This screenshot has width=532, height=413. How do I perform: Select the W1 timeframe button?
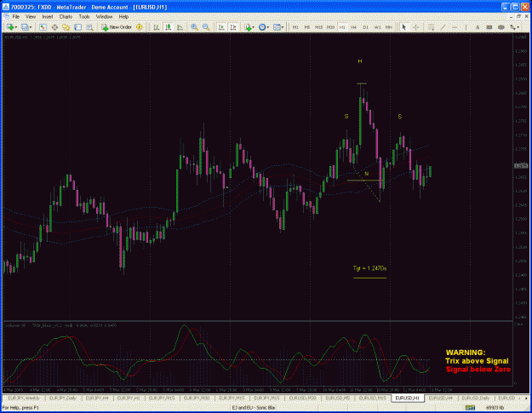[377, 27]
